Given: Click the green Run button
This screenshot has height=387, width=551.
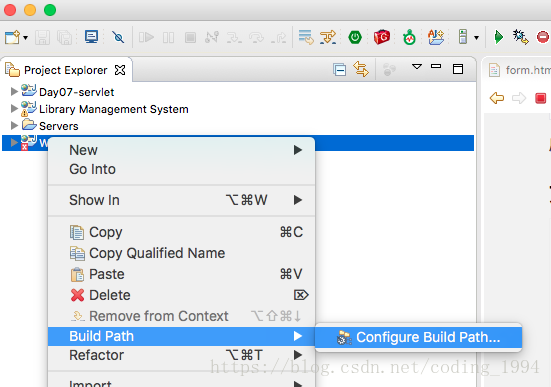Looking at the screenshot, I should pos(499,37).
